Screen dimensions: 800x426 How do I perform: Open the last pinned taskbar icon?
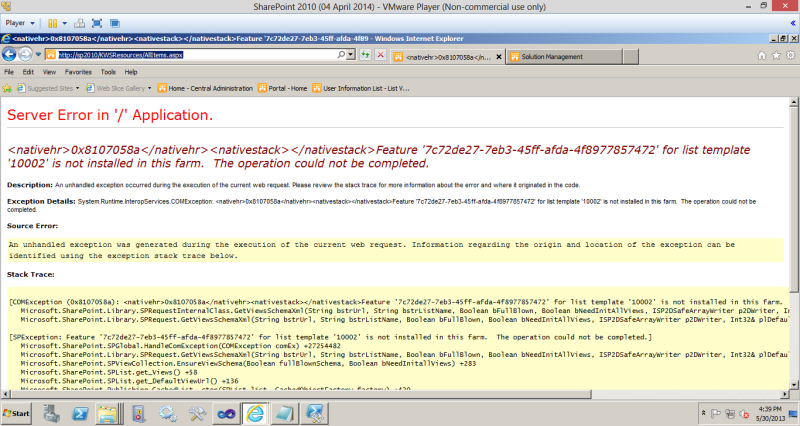pos(314,413)
